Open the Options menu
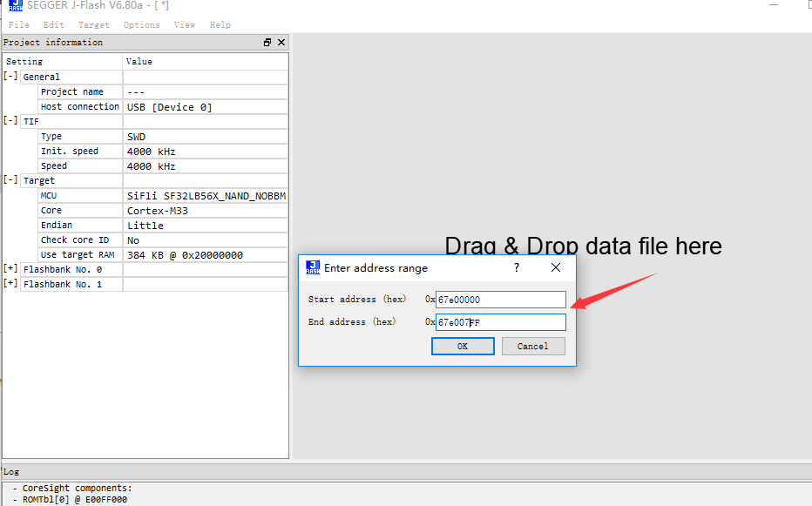Viewport: 812px width, 506px height. click(141, 25)
